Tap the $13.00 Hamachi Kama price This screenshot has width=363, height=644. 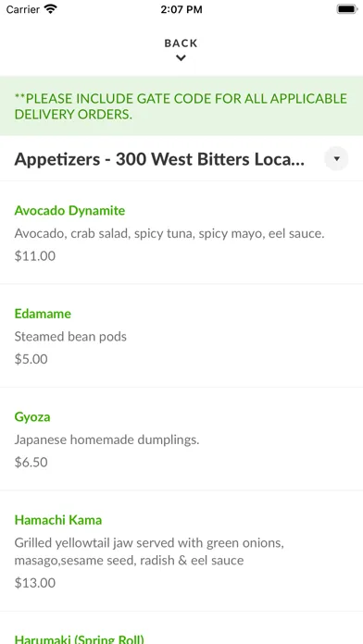pyautogui.click(x=35, y=583)
